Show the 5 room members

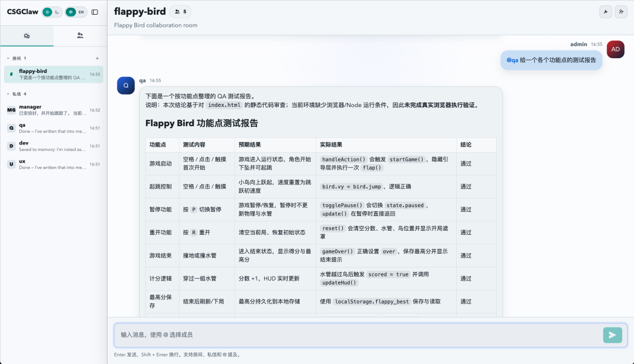coord(180,12)
